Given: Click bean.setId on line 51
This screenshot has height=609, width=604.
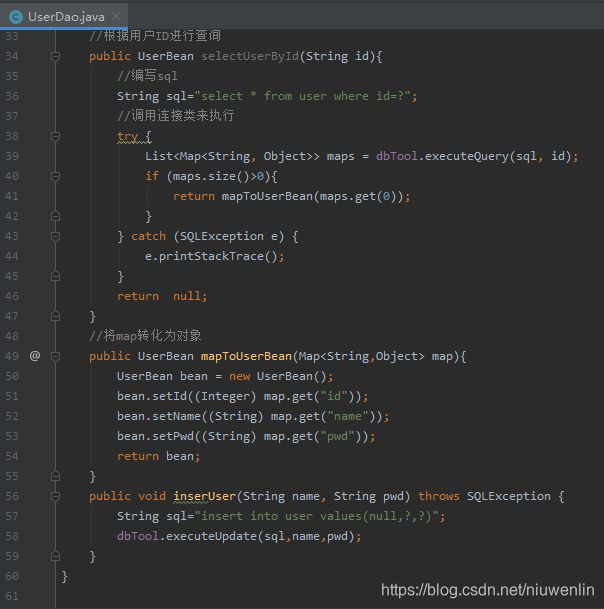Looking at the screenshot, I should (x=152, y=396).
